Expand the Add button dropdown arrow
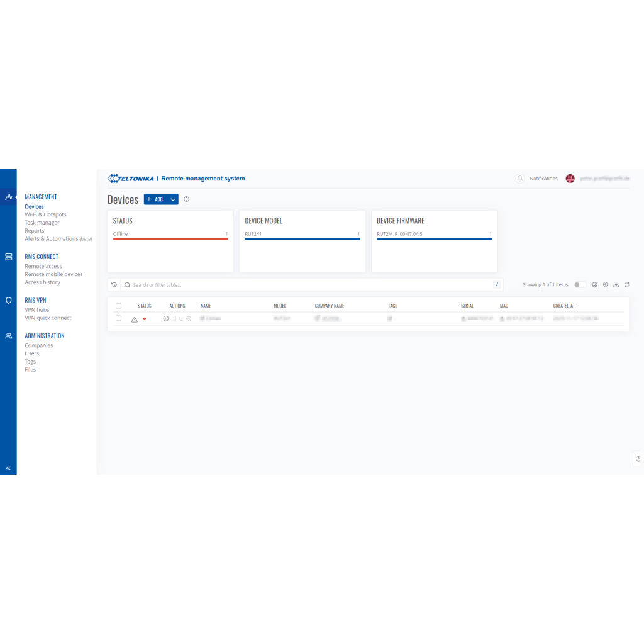The width and height of the screenshot is (644, 644). pos(173,199)
